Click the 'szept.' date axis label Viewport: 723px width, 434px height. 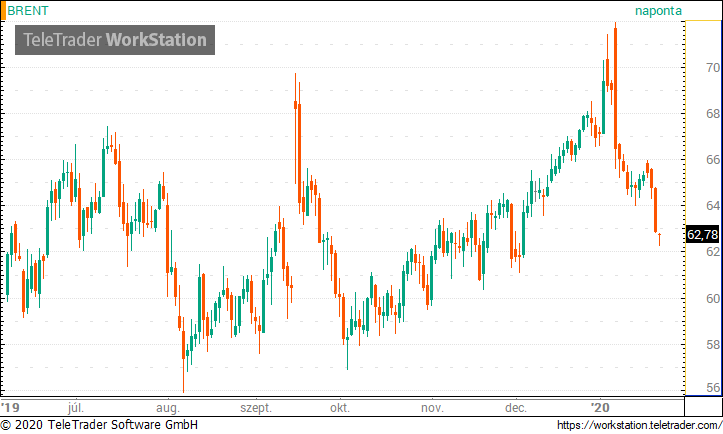(x=256, y=408)
